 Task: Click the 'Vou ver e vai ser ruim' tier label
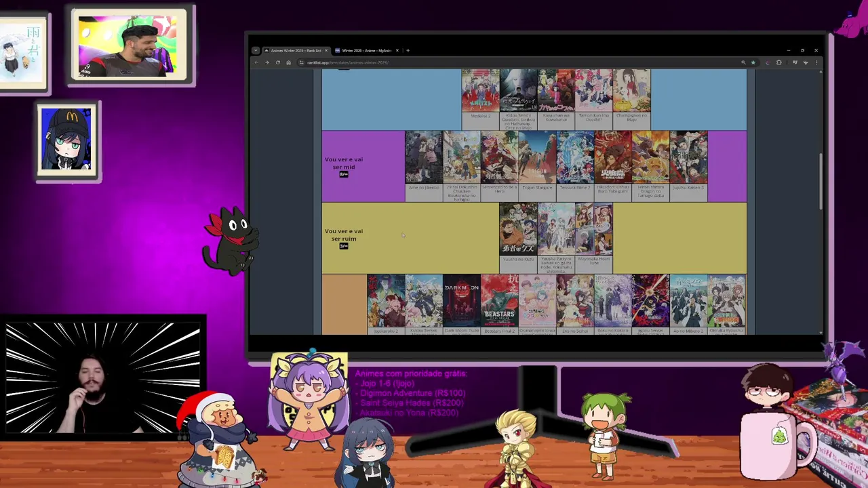coord(344,235)
